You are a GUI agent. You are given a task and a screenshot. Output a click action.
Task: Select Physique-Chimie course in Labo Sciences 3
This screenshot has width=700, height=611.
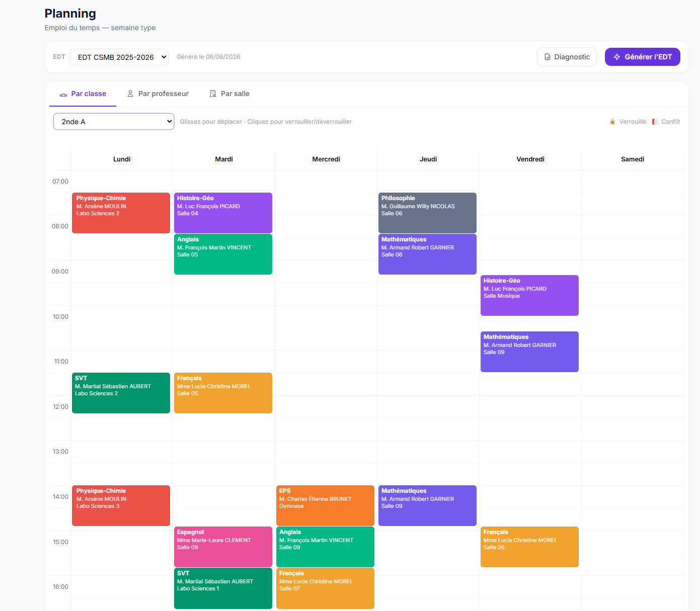121,505
